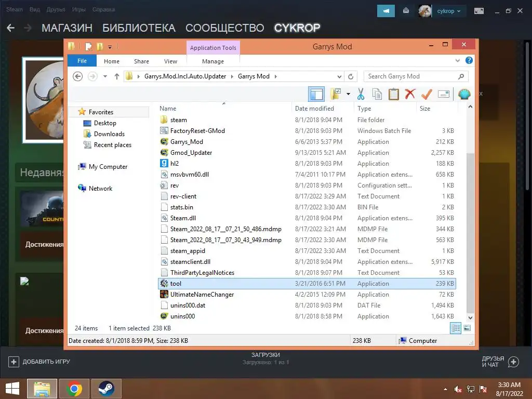Select Downloads in the navigation pane
Screen dimensions: 532x399
click(x=109, y=134)
